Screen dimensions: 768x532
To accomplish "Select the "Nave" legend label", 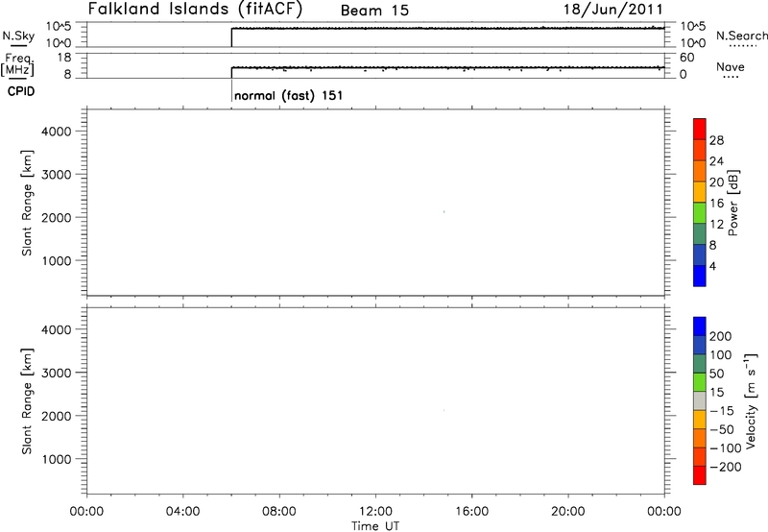I will (x=731, y=67).
